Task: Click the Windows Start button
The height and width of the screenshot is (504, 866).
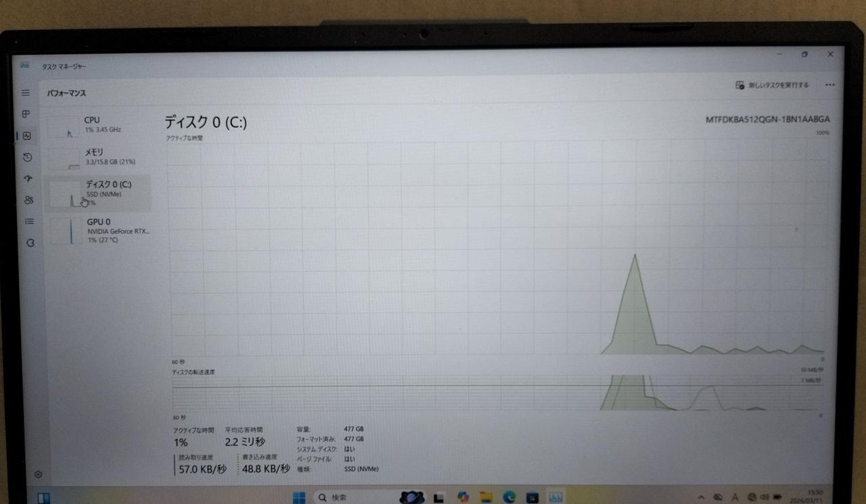Action: click(298, 498)
